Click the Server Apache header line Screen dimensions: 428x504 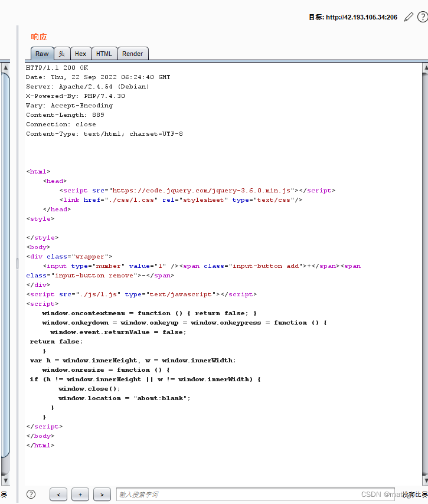coord(87,87)
